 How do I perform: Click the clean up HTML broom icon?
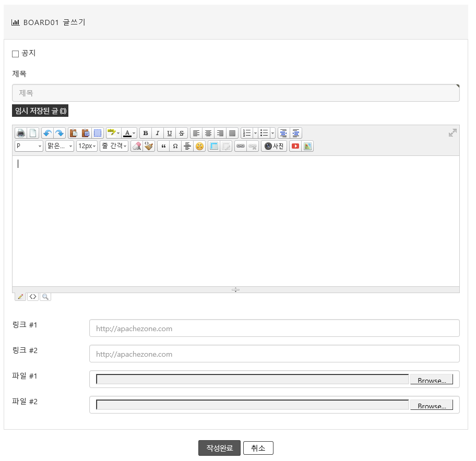click(x=149, y=146)
